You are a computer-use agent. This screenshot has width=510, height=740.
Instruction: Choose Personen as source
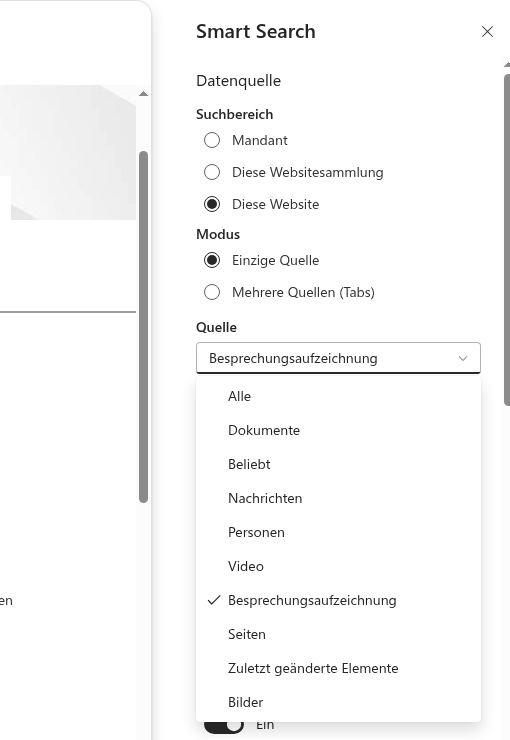[338, 532]
